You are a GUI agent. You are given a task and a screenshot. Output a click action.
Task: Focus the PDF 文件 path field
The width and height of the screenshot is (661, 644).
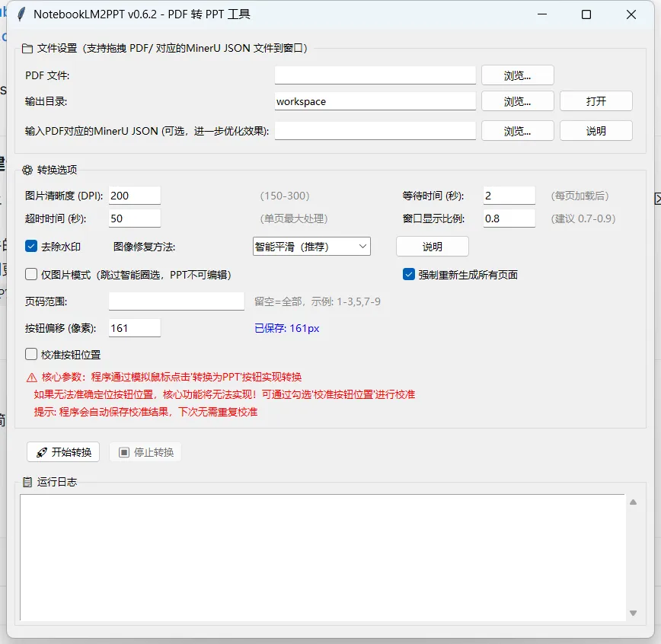click(x=375, y=75)
